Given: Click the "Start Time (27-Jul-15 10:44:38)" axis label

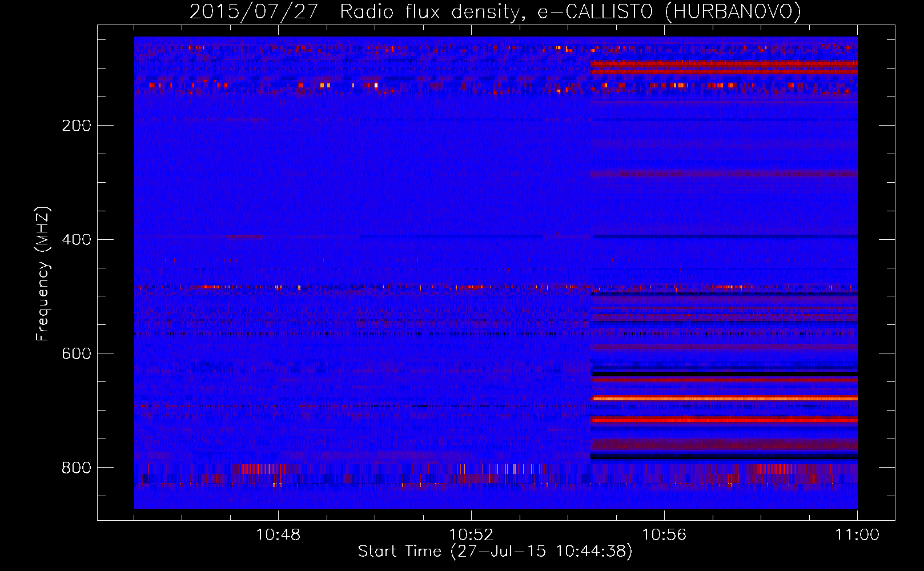Looking at the screenshot, I should point(495,552).
